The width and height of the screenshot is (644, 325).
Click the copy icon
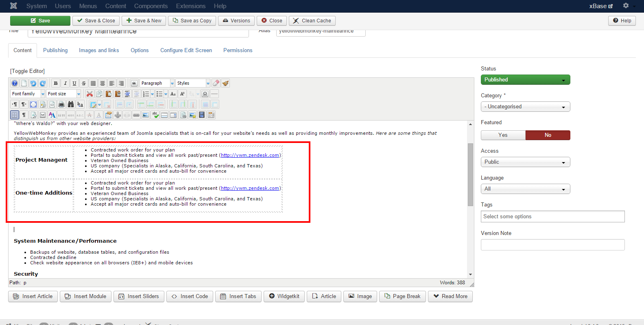click(99, 94)
